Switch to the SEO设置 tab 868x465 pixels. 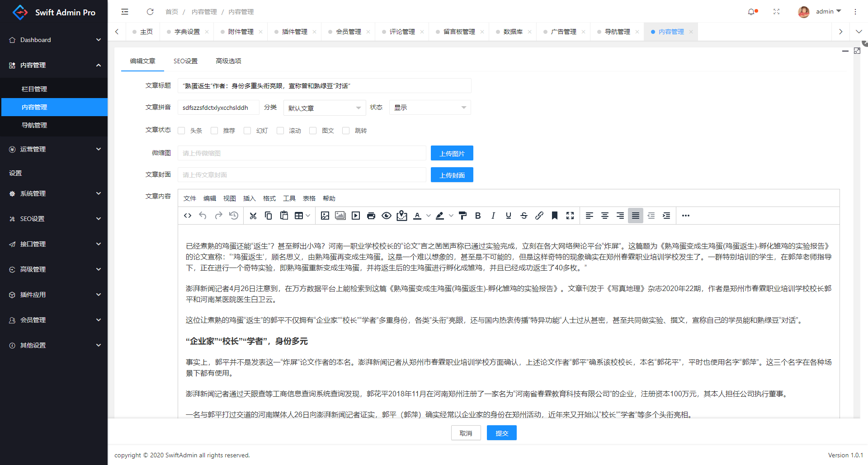pos(185,61)
